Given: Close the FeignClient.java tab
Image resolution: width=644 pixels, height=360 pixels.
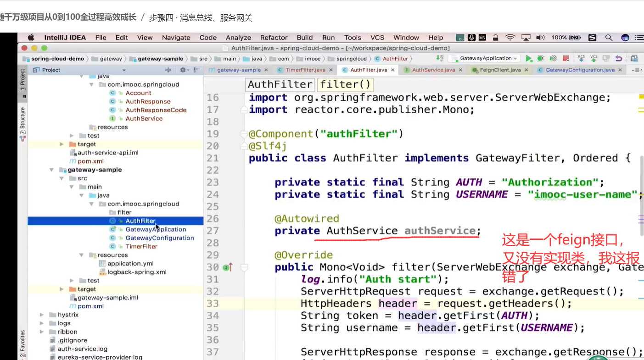Looking at the screenshot, I should (x=526, y=70).
